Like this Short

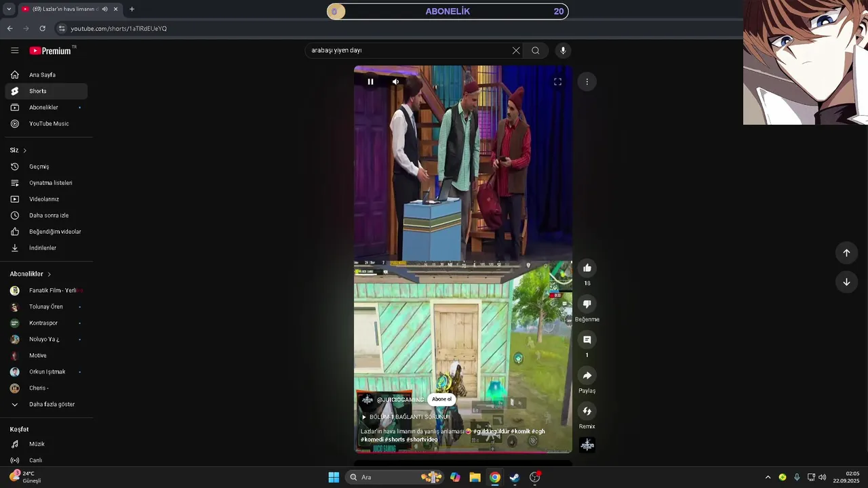coord(587,268)
